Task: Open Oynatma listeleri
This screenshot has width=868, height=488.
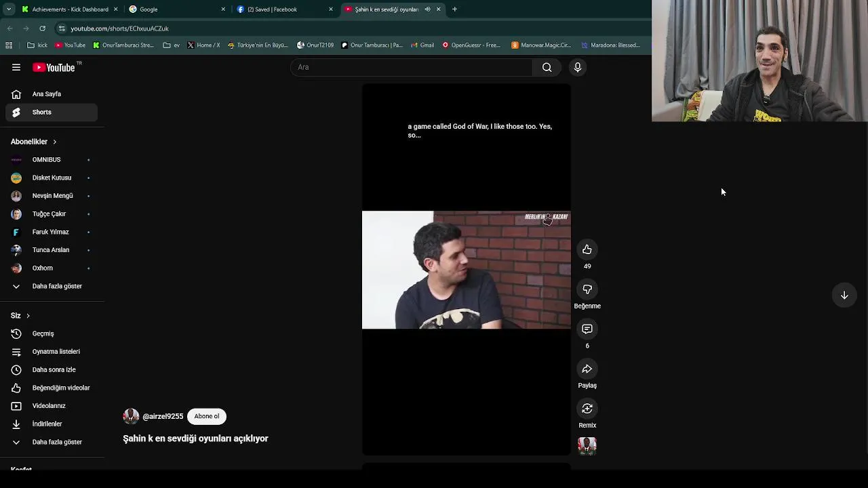Action: click(52, 352)
